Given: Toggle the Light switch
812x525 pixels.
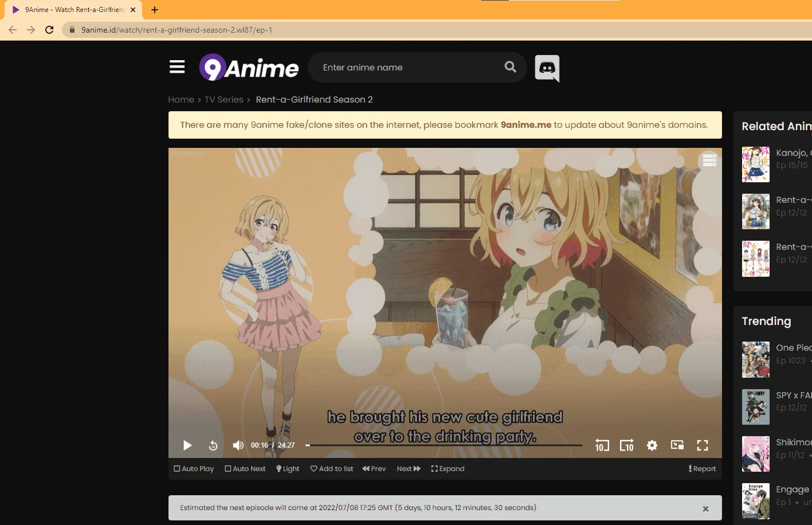Looking at the screenshot, I should [x=288, y=469].
